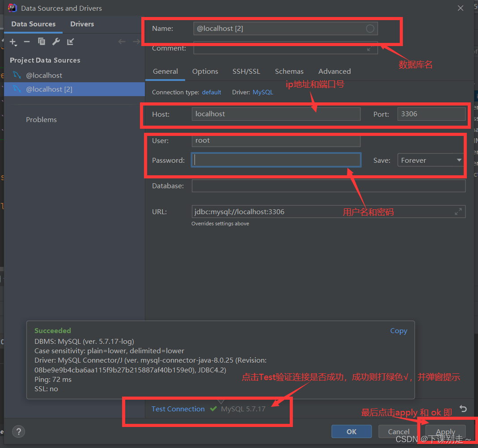This screenshot has height=448, width=478.
Task: Focus the Host input field
Action: [276, 114]
